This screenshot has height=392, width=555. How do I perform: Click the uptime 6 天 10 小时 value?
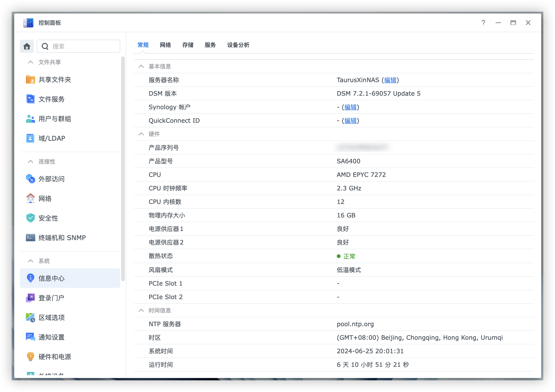[373, 365]
